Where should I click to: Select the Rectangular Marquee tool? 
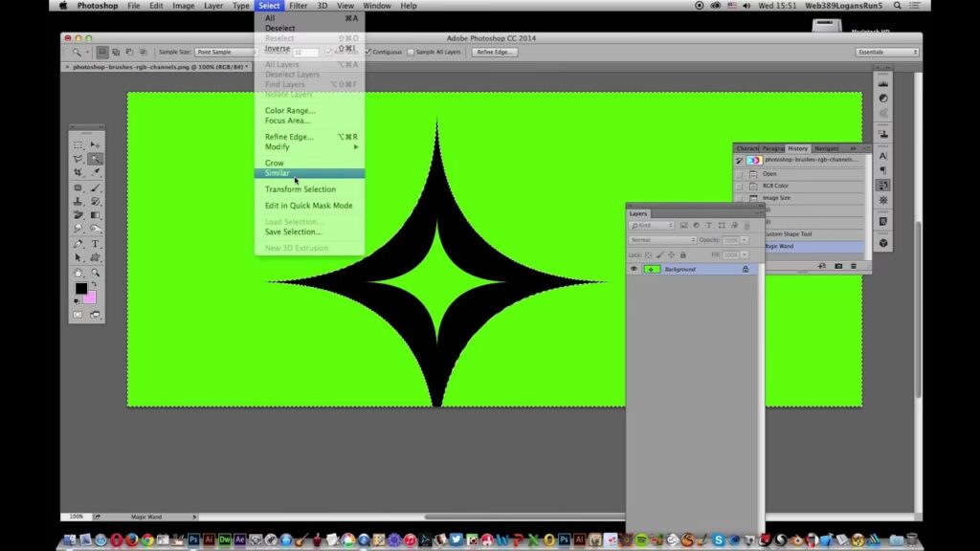(78, 144)
